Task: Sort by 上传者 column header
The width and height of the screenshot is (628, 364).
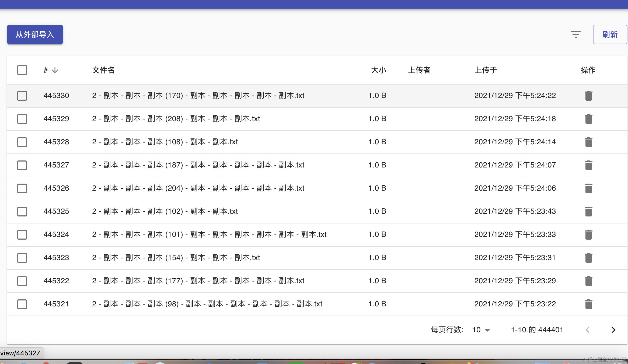Action: [419, 70]
